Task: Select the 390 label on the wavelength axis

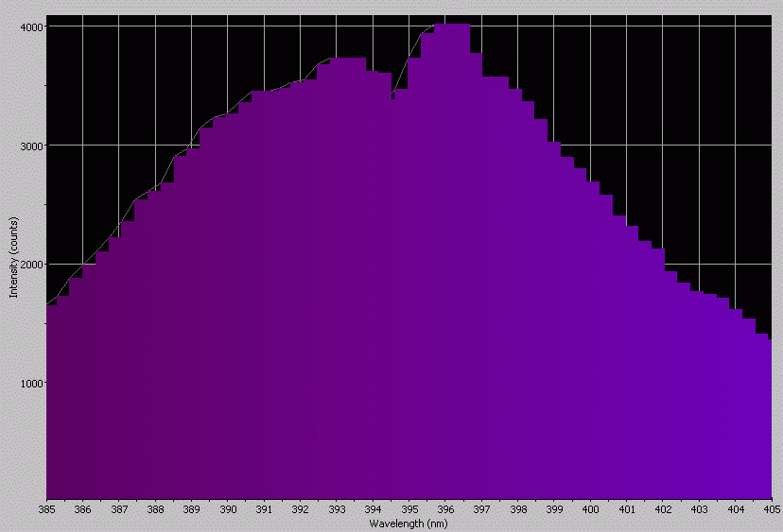Action: point(228,509)
